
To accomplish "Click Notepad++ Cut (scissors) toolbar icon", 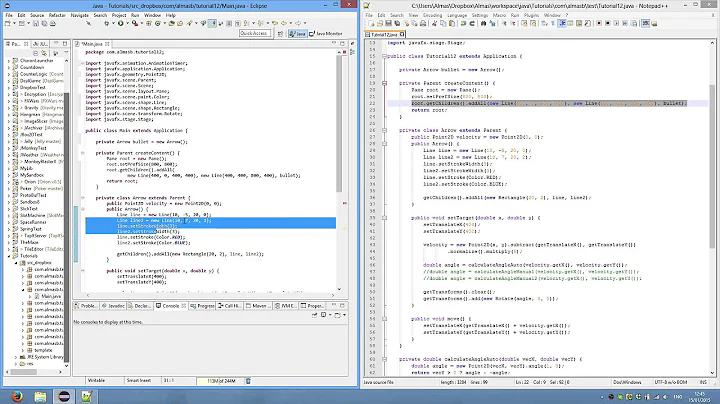I will [434, 23].
